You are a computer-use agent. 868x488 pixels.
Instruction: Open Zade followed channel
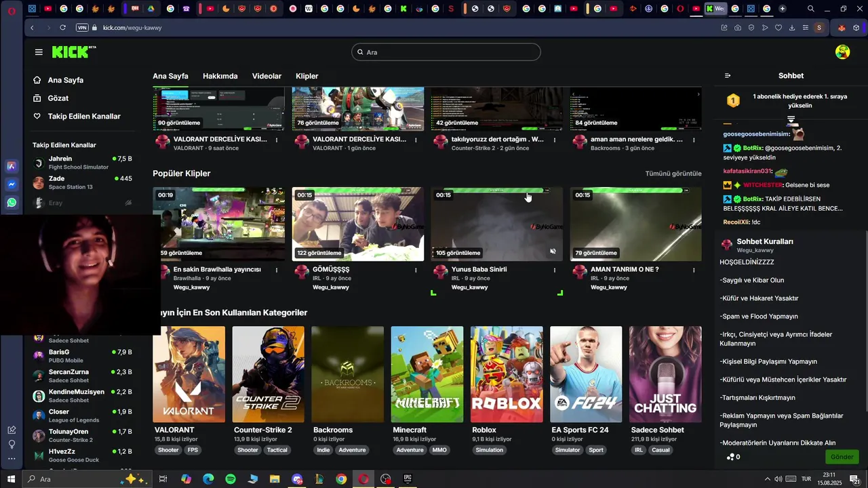coord(82,182)
